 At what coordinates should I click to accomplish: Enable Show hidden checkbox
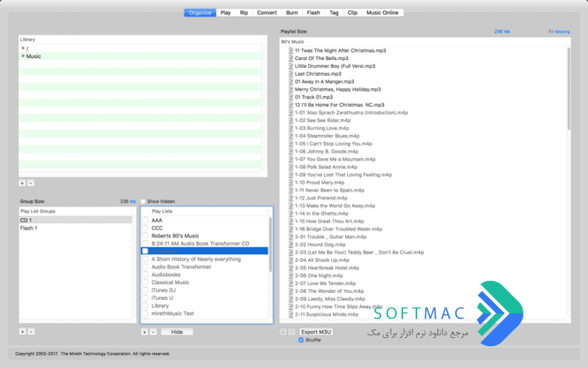(x=143, y=201)
